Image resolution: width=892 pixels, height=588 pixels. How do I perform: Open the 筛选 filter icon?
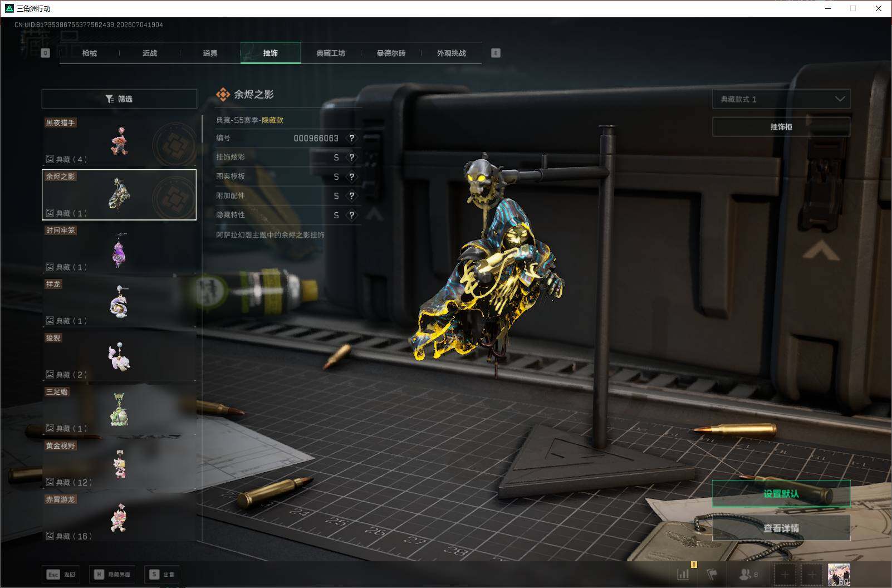110,99
